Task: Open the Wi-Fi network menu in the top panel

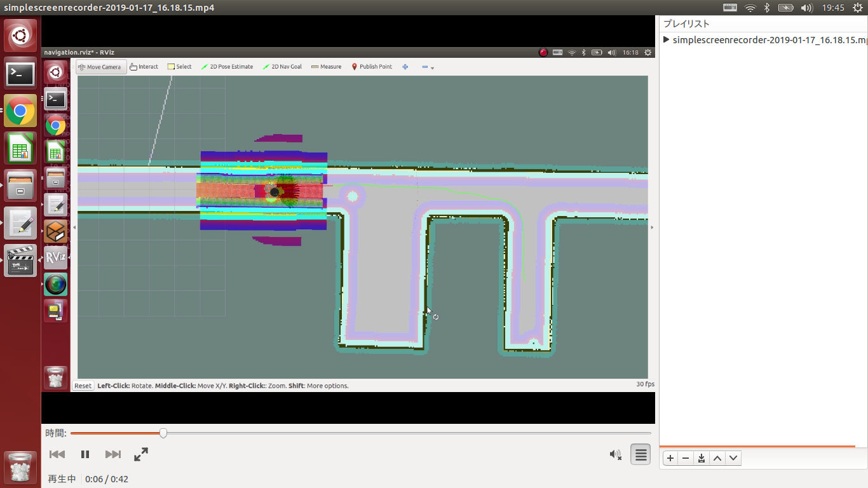Action: click(x=750, y=8)
